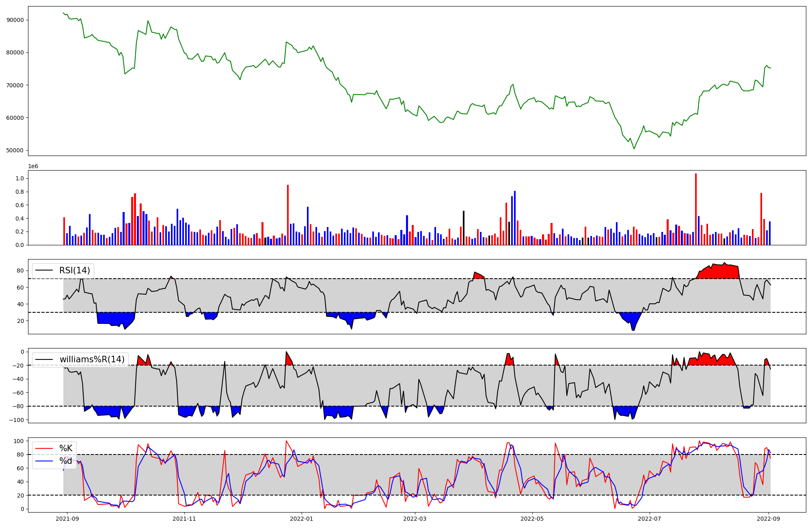The height and width of the screenshot is (528, 812).
Task: Click the 2021-09 x-axis tick label
Action: (67, 519)
